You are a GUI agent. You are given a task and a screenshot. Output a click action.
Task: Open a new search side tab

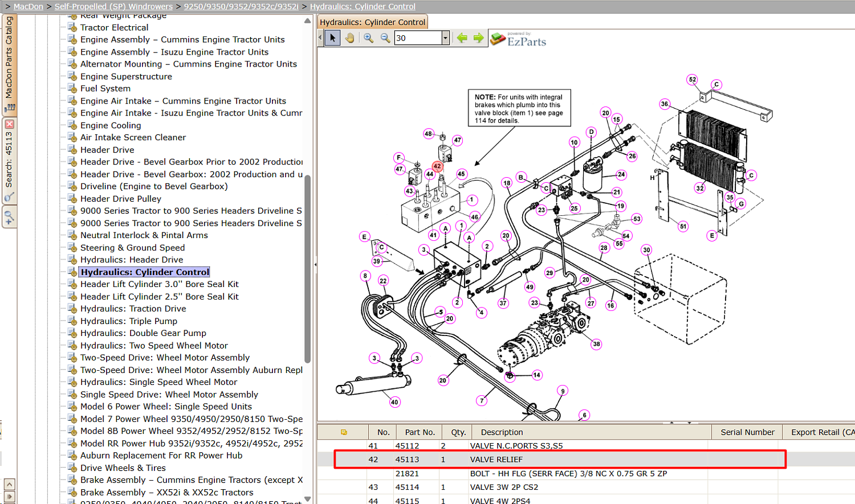point(9,217)
